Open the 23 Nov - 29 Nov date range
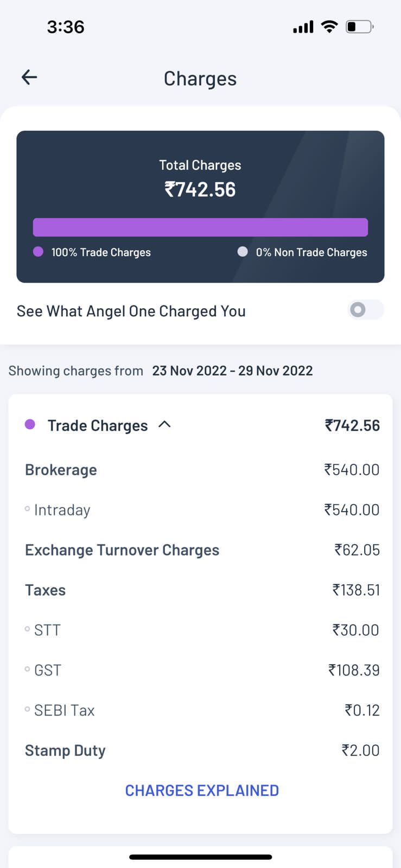 232,371
